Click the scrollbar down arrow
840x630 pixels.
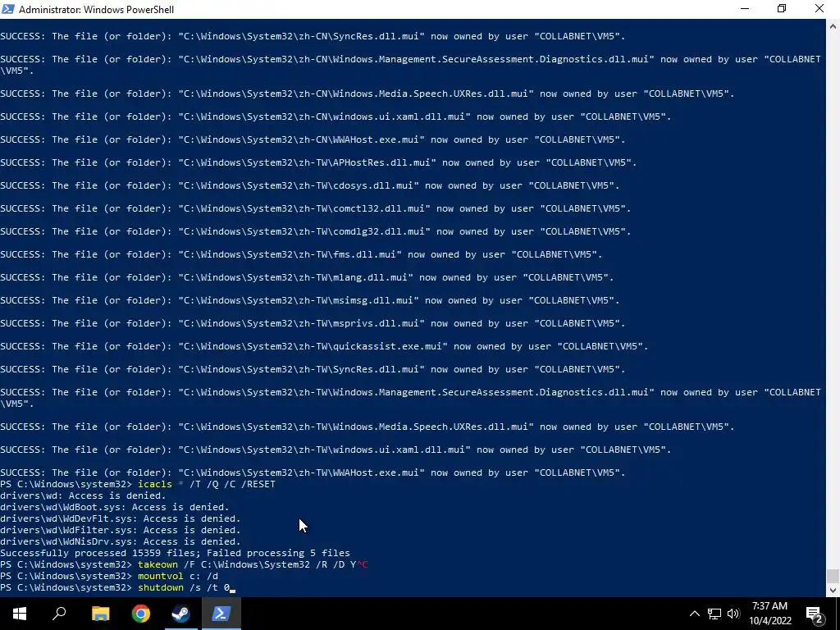pyautogui.click(x=833, y=591)
